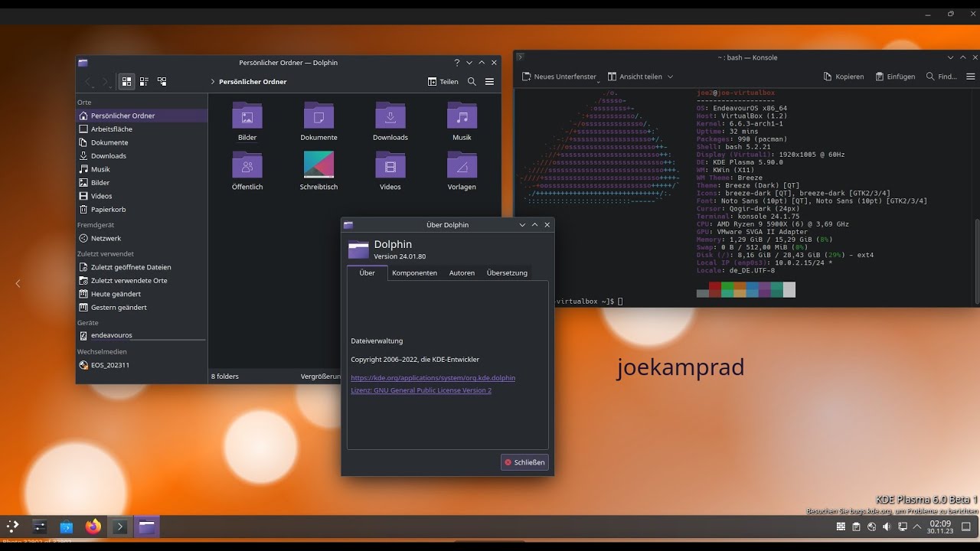
Task: Open the clock showing 02:09
Action: pyautogui.click(x=940, y=527)
